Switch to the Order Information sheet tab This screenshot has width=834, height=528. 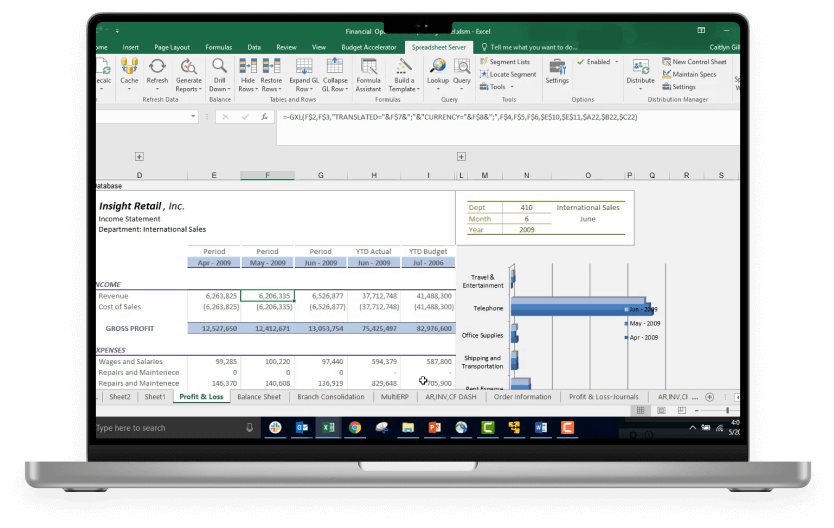pos(522,397)
